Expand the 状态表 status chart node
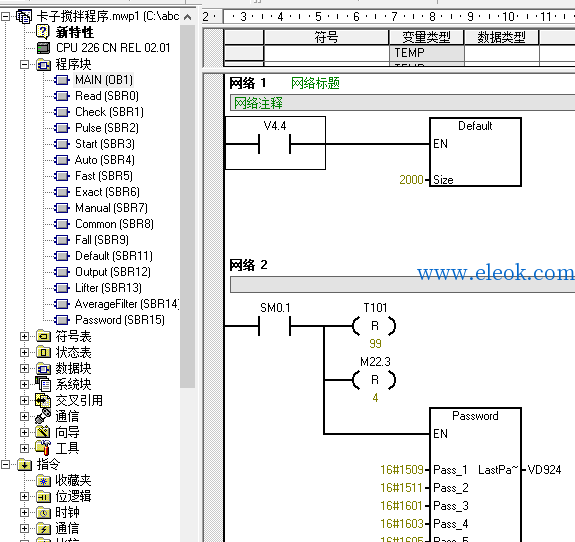The image size is (575, 542). (25, 352)
